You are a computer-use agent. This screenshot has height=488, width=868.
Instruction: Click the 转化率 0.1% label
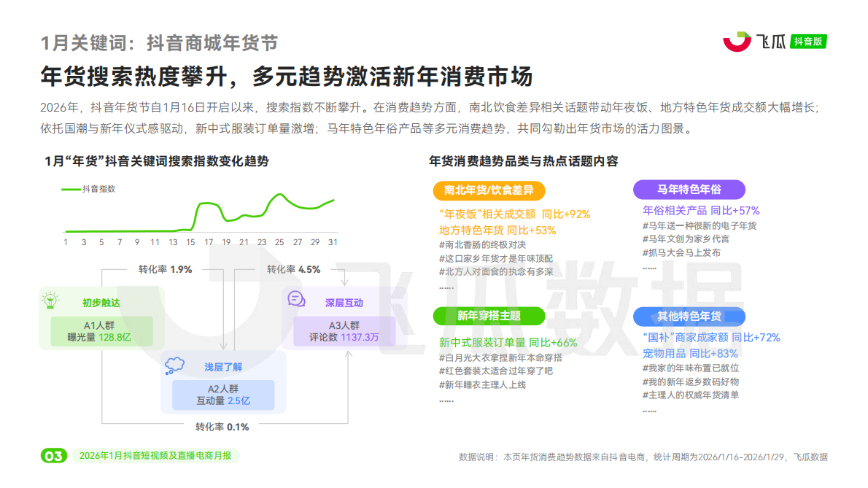tap(222, 427)
